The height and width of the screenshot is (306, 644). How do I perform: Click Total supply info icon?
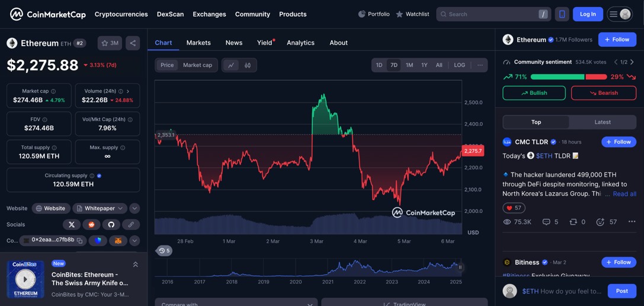(x=55, y=147)
